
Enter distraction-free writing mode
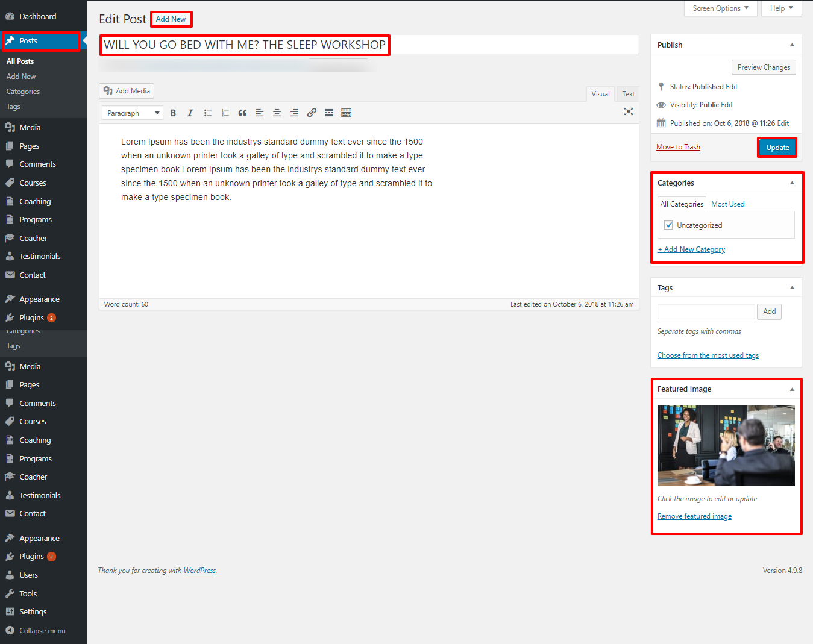(x=629, y=111)
